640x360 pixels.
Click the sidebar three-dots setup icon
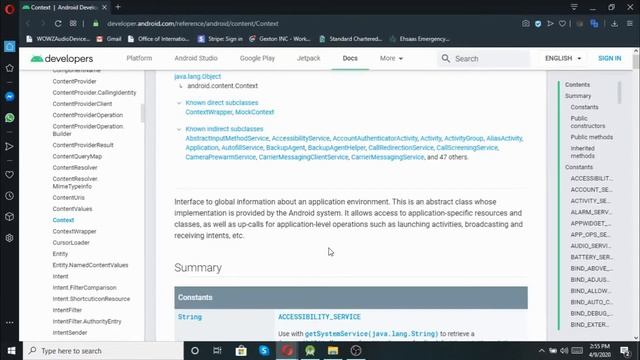point(9,322)
